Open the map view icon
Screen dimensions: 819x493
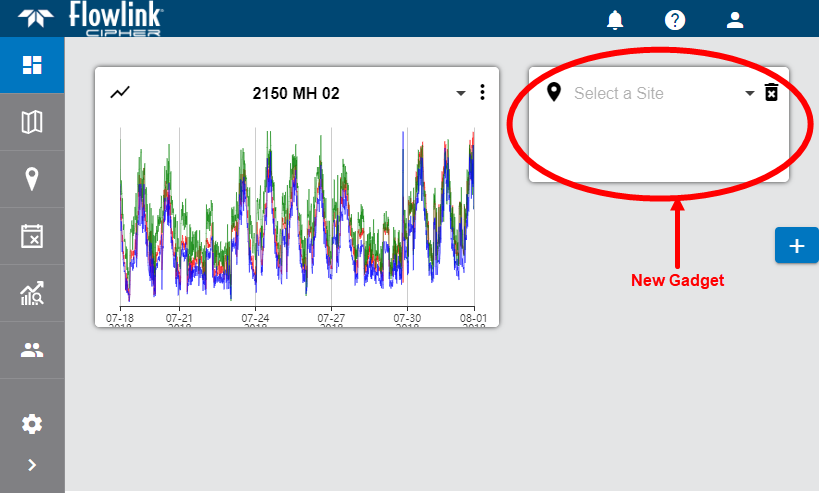coord(32,122)
